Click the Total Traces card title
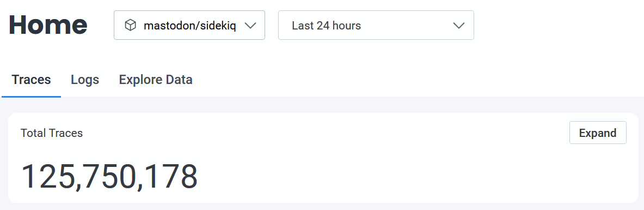 [x=52, y=133]
